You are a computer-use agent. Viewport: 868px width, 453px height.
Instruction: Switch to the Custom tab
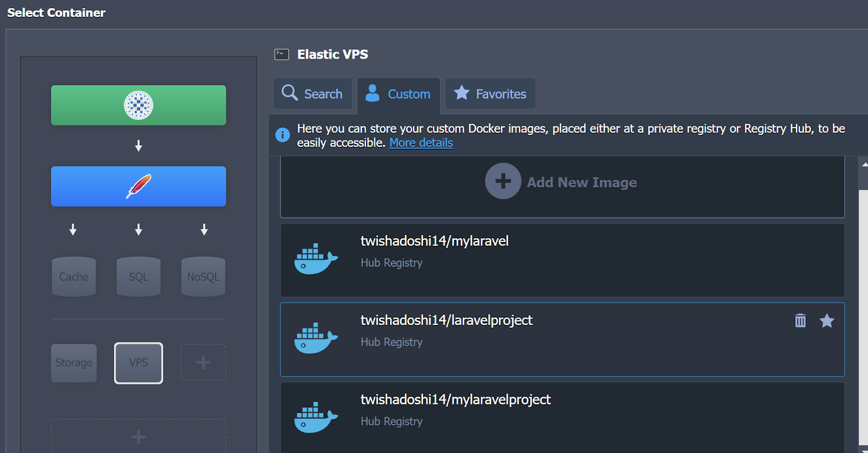398,94
